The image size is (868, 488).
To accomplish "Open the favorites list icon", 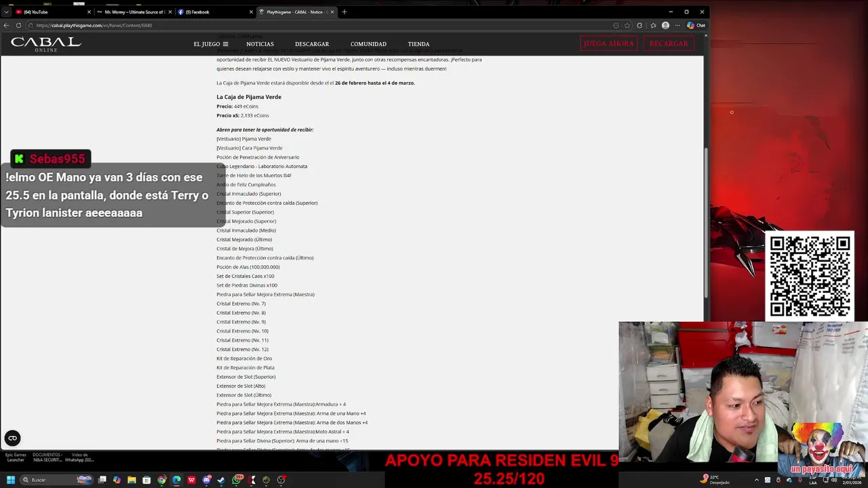I will tap(653, 25).
